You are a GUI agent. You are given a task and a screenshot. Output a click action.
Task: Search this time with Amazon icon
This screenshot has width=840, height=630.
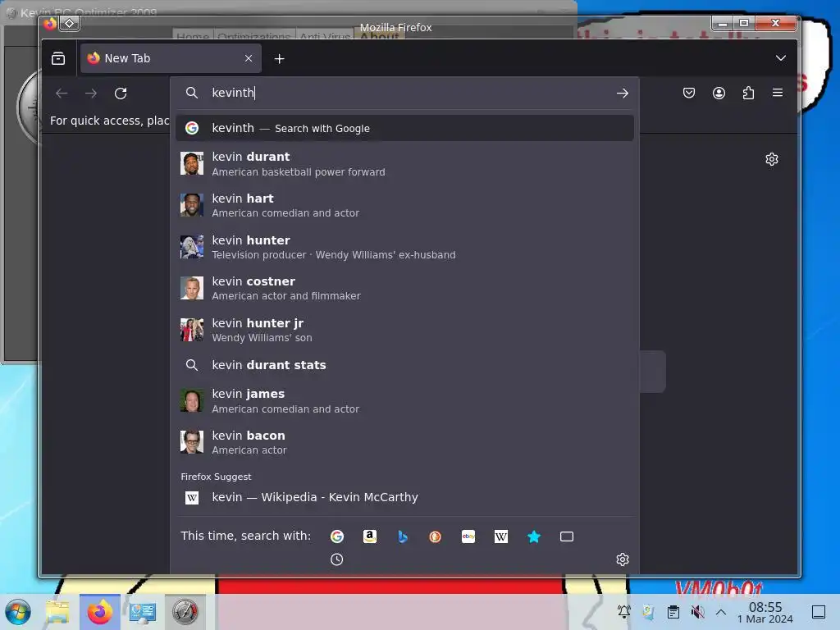point(370,536)
